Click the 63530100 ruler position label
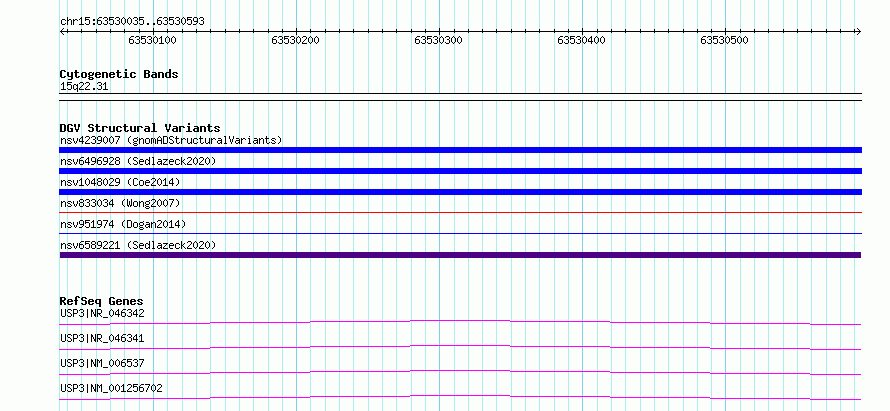The image size is (890, 411). [x=152, y=40]
